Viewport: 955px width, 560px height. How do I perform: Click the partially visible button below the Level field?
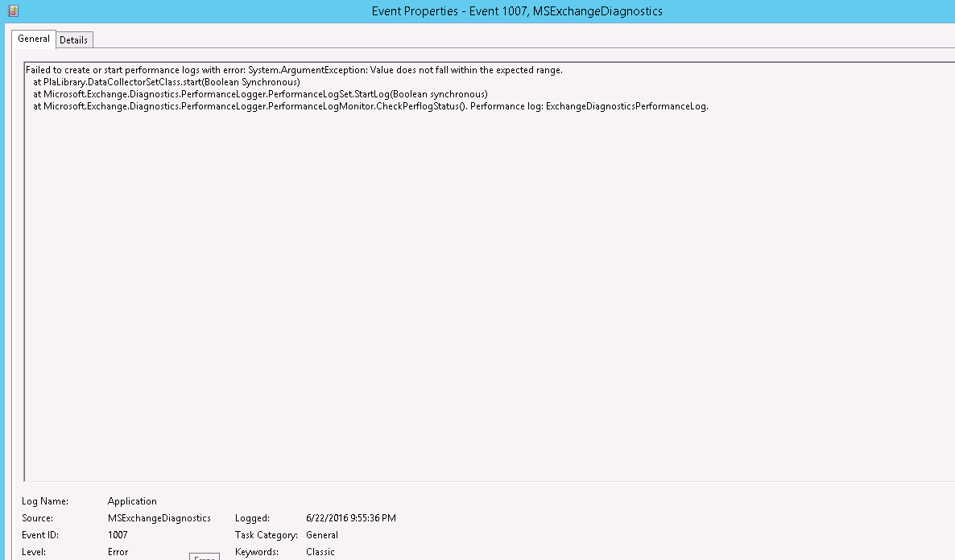205,557
